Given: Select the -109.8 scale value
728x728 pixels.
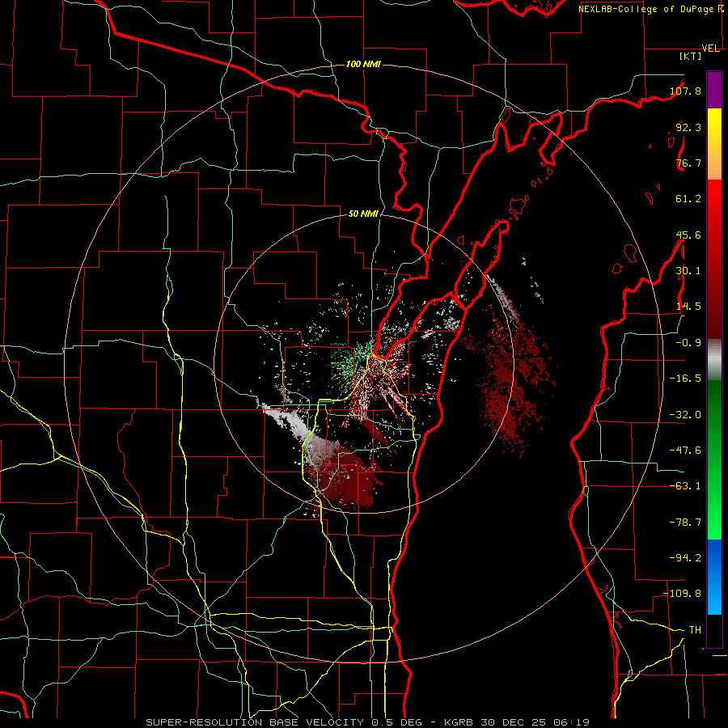Looking at the screenshot, I should coord(683,594).
